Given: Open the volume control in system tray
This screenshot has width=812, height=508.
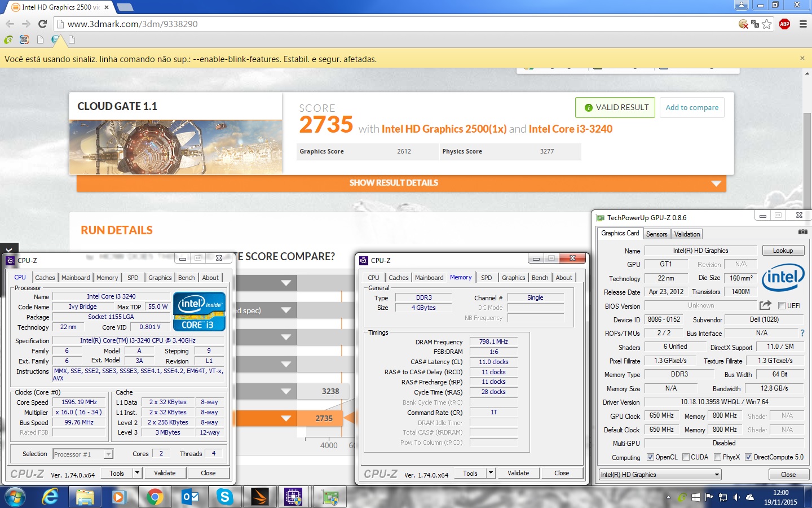Looking at the screenshot, I should tap(736, 497).
